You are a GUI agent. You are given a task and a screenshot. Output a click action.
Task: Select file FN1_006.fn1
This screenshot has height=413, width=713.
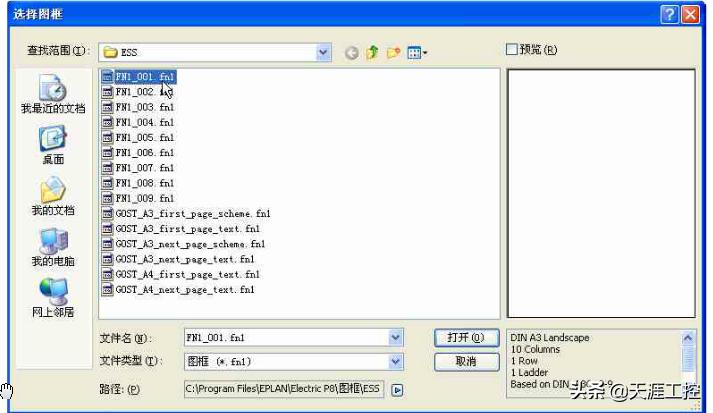tap(139, 152)
